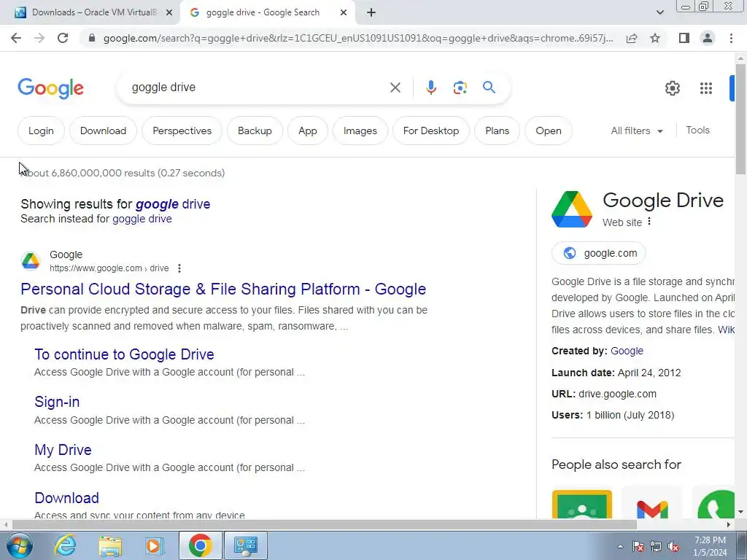
Task: Search by image with Google Lens icon
Action: (460, 87)
